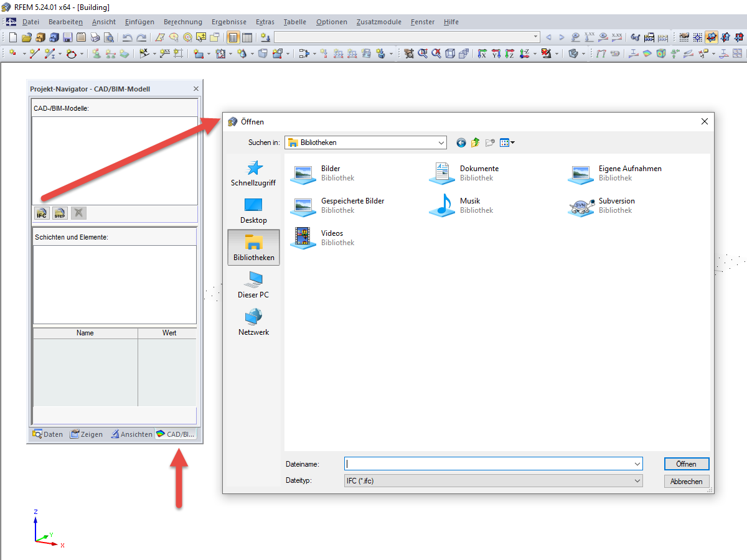Open the view menu dropdown arrow
The width and height of the screenshot is (747, 560).
click(512, 143)
